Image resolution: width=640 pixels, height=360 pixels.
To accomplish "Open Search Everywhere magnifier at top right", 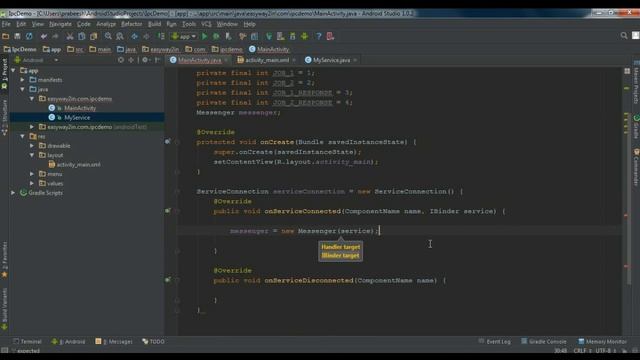I will (624, 36).
